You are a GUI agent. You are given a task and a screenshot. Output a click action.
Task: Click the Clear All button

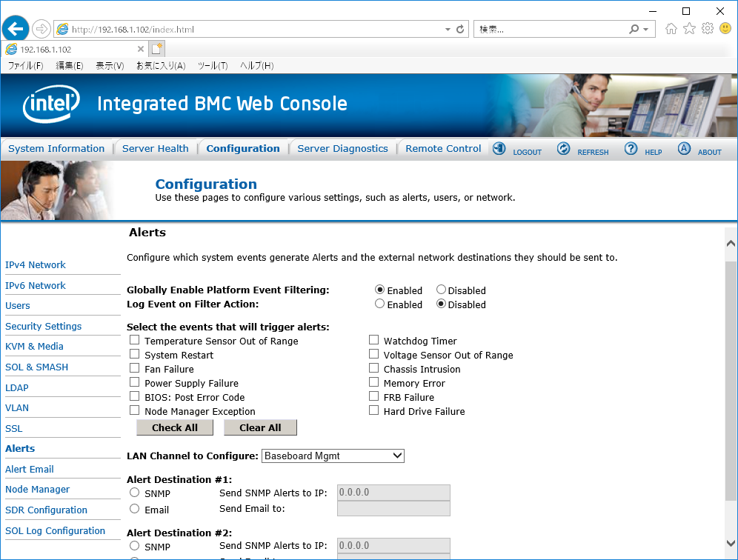tap(260, 427)
